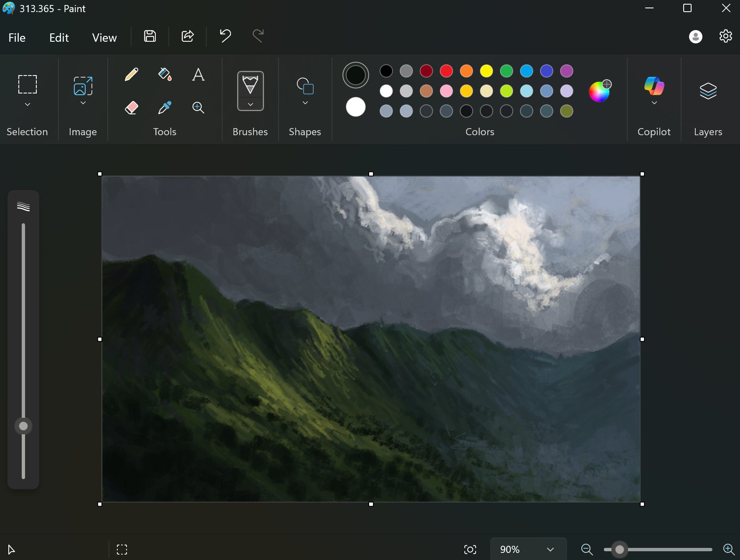Open the 90% zoom level dropdown
Screen dimensions: 740x560
tap(528, 550)
